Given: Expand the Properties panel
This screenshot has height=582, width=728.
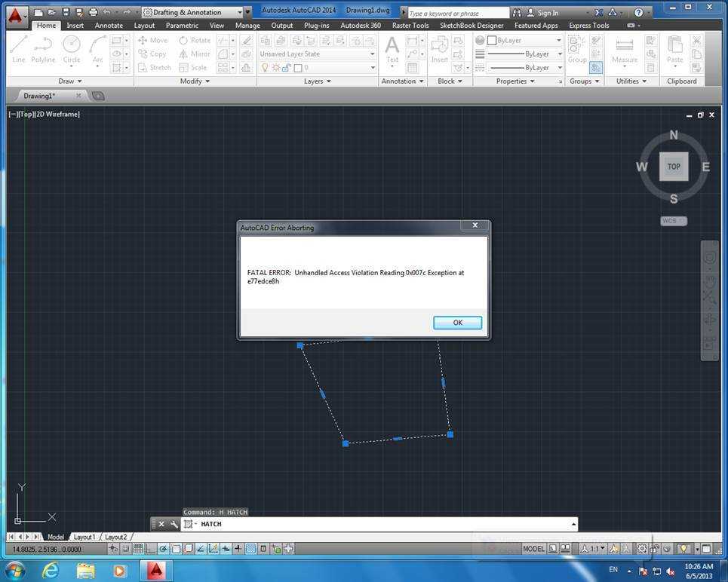Looking at the screenshot, I should pos(515,81).
